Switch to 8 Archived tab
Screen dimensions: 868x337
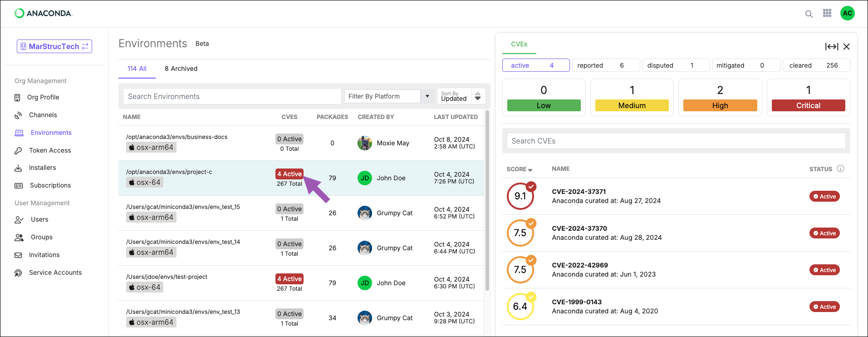pos(181,69)
